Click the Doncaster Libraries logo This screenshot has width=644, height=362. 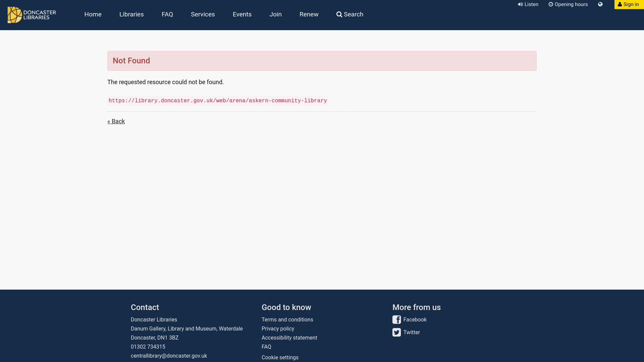pyautogui.click(x=32, y=15)
